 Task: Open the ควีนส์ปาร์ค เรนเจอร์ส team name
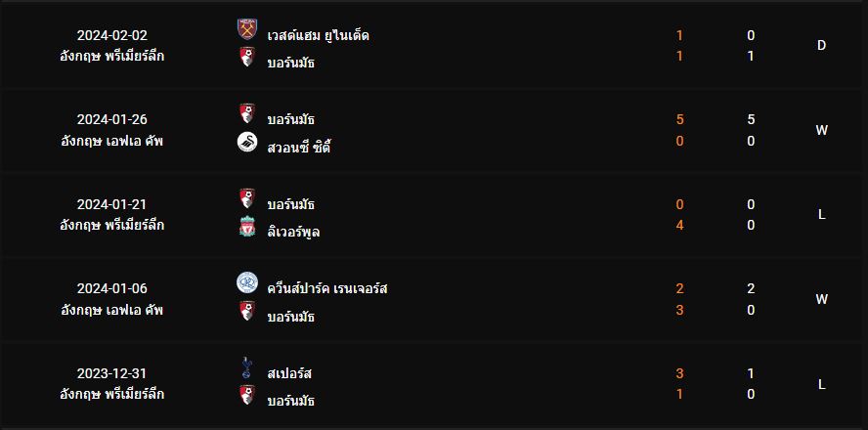click(x=326, y=289)
